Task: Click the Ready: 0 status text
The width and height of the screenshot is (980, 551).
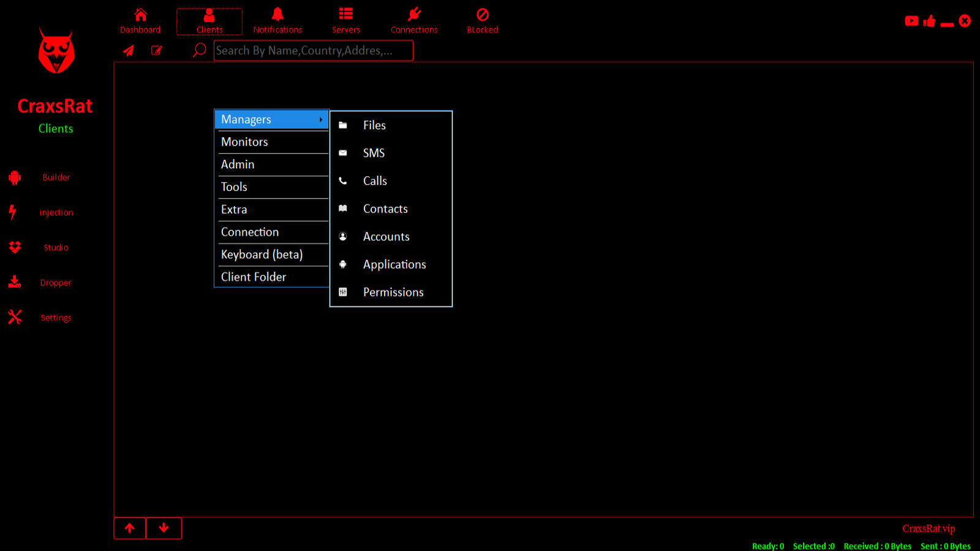Action: point(768,546)
